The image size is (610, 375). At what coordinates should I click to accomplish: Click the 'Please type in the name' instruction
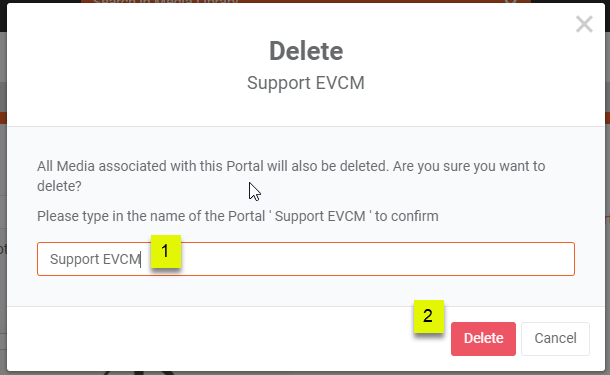tap(238, 216)
